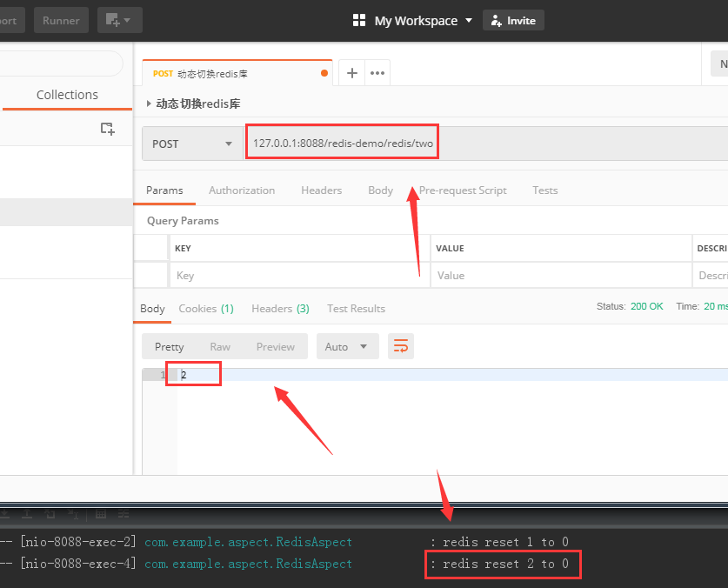Viewport: 728px width, 588px height.
Task: Open the response Headers (3) tab
Action: point(280,309)
